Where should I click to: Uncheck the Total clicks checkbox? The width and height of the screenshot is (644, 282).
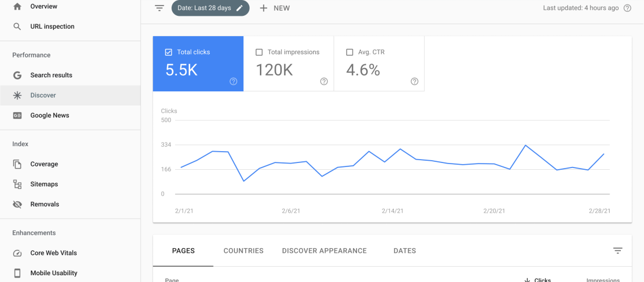[x=168, y=52]
